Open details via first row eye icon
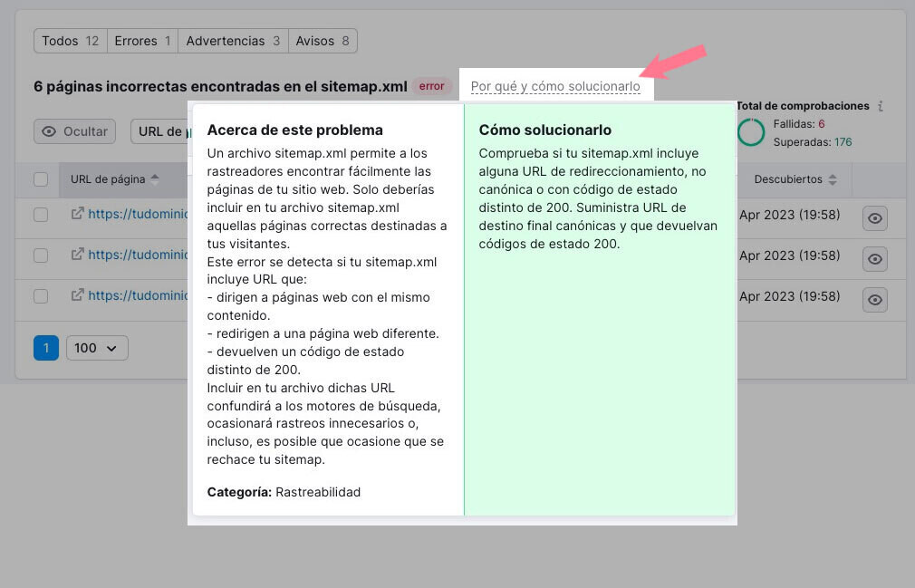This screenshot has width=915, height=588. pos(873,217)
